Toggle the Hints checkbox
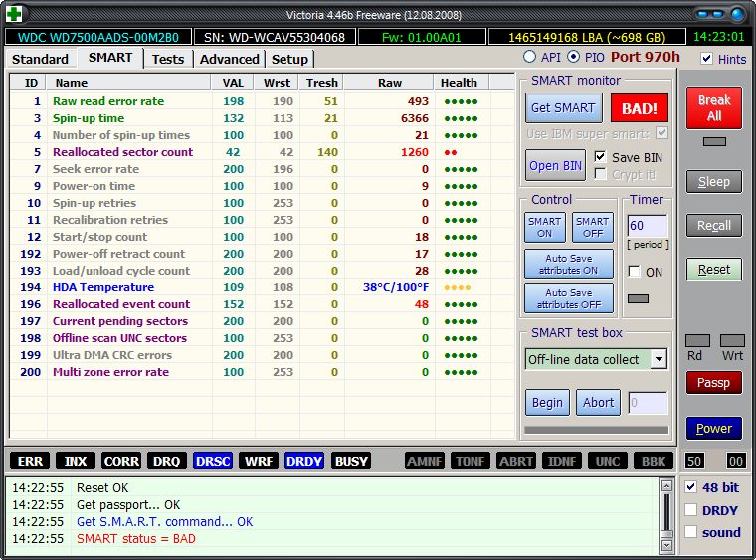The height and width of the screenshot is (560, 756). pos(706,59)
